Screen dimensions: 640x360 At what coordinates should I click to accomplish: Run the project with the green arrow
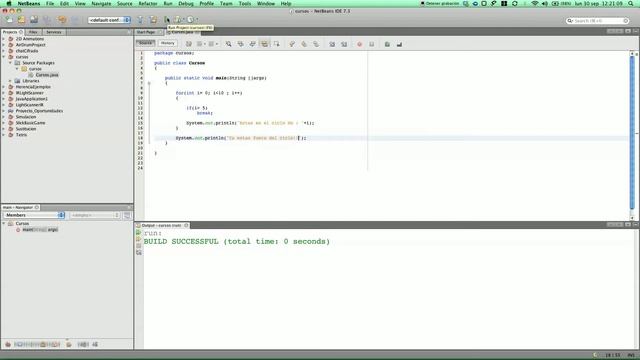tap(167, 20)
